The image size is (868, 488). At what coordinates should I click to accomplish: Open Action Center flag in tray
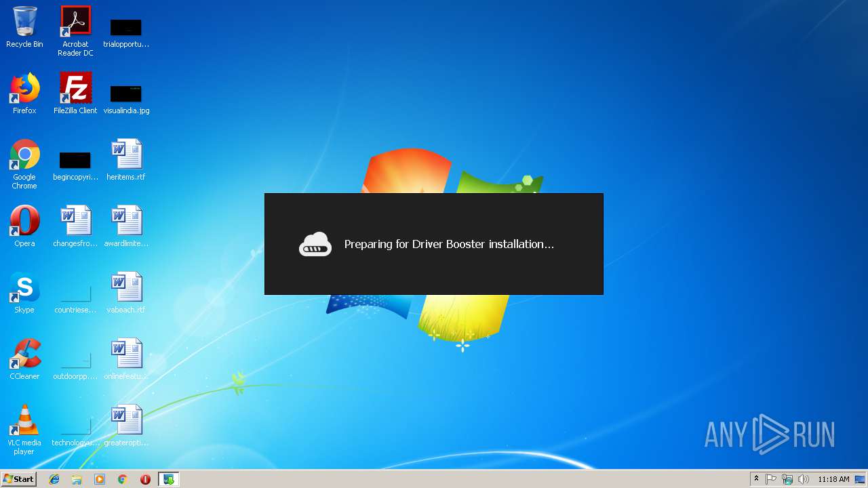pyautogui.click(x=771, y=479)
